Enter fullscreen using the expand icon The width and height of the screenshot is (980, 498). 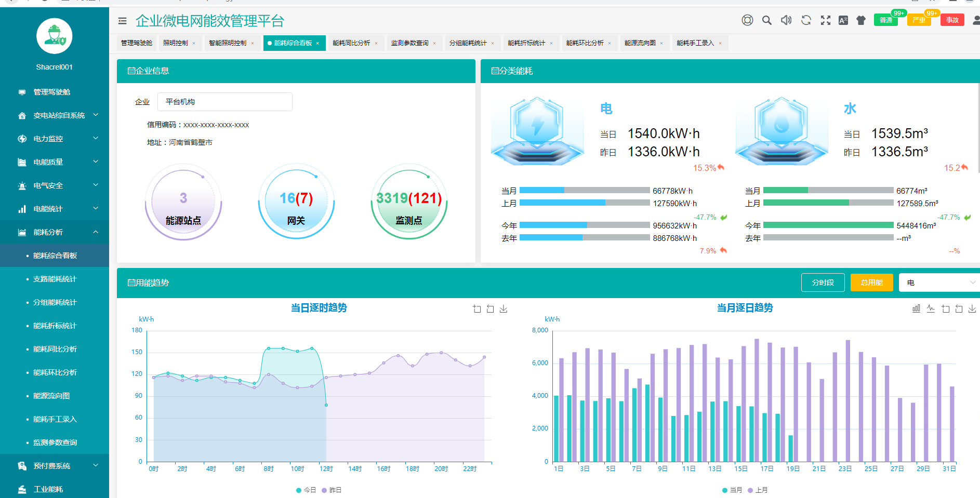(x=825, y=20)
